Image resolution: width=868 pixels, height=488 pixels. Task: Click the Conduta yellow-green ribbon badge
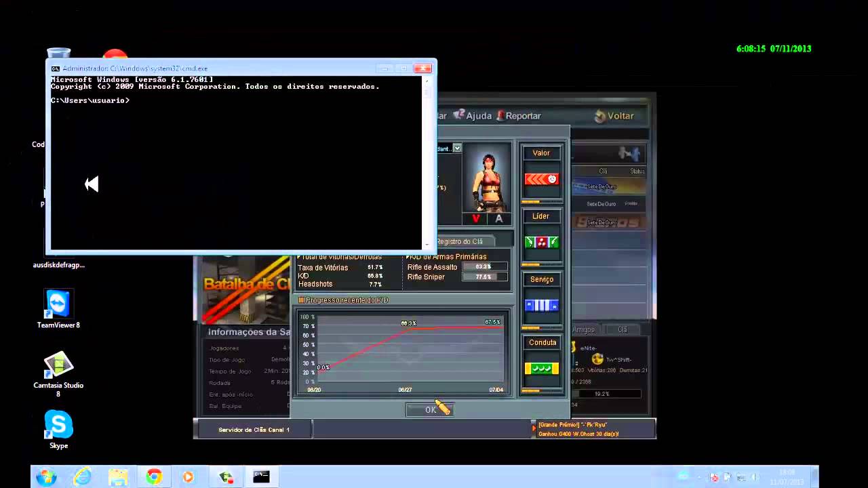coord(541,368)
